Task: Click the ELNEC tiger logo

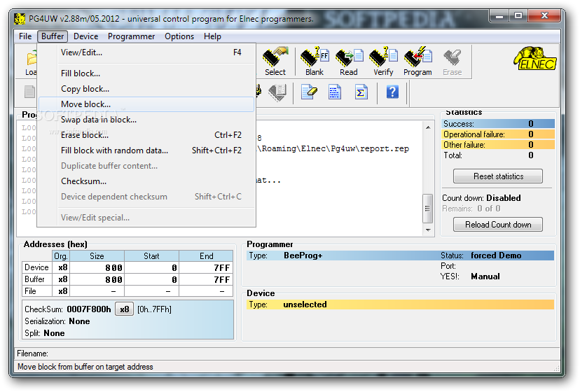Action: pos(535,58)
